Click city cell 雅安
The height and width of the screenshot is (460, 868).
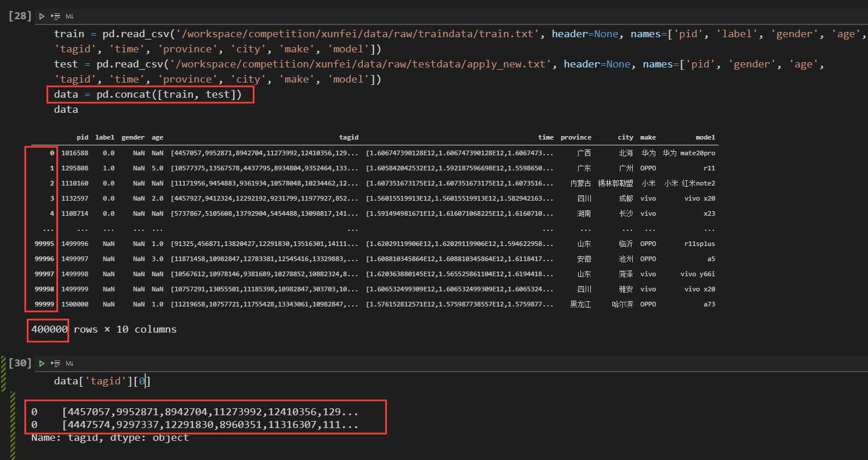coord(626,289)
